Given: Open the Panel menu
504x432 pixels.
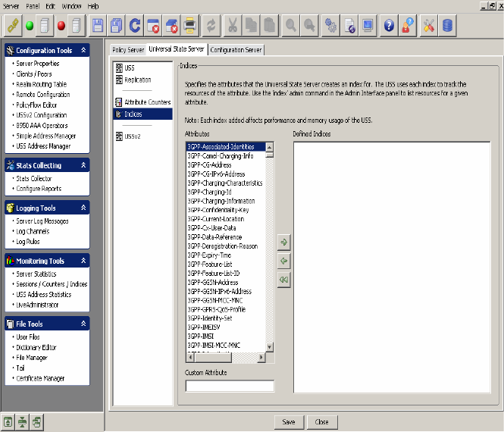Looking at the screenshot, I should pyautogui.click(x=33, y=5).
